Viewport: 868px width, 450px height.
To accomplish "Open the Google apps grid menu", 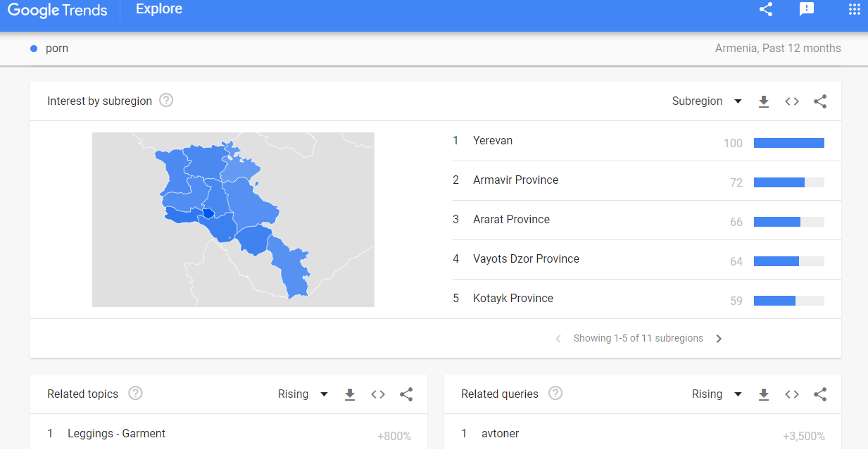I will point(854,9).
